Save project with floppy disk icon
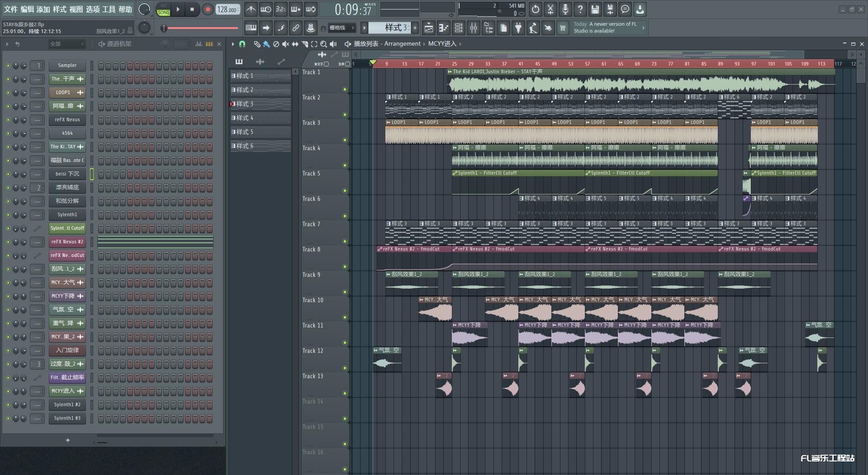The width and height of the screenshot is (868, 475). point(595,9)
